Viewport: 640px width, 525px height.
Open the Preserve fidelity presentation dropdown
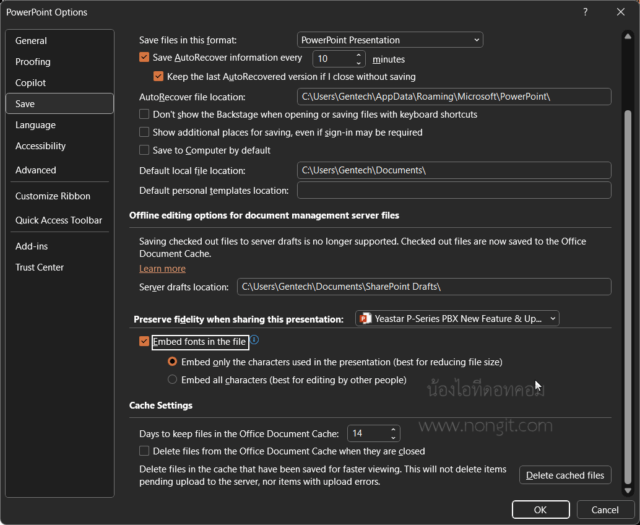click(457, 318)
